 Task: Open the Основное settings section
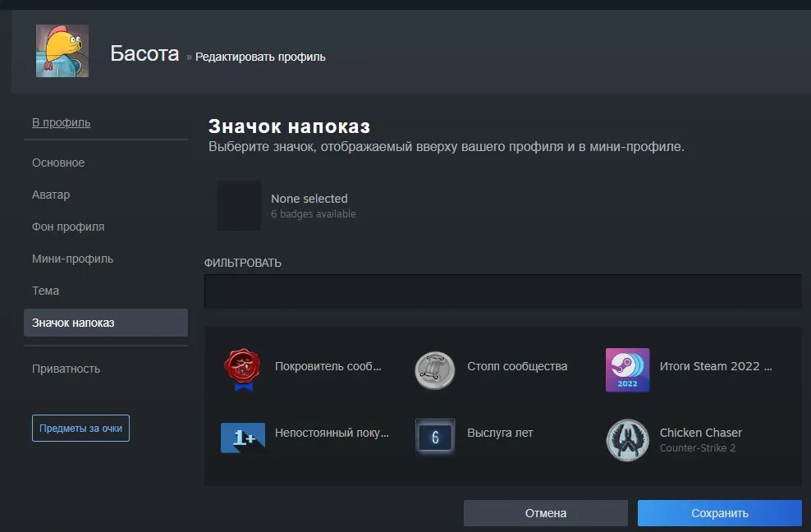58,163
